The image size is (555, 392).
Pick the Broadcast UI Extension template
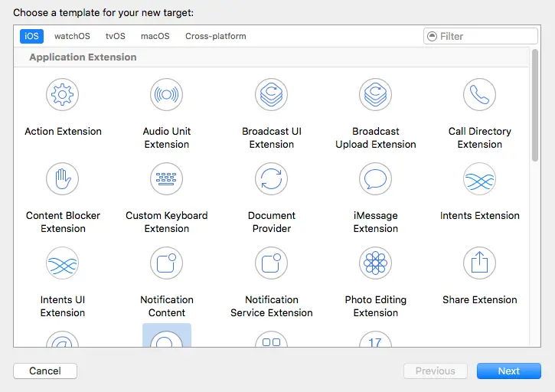point(271,95)
